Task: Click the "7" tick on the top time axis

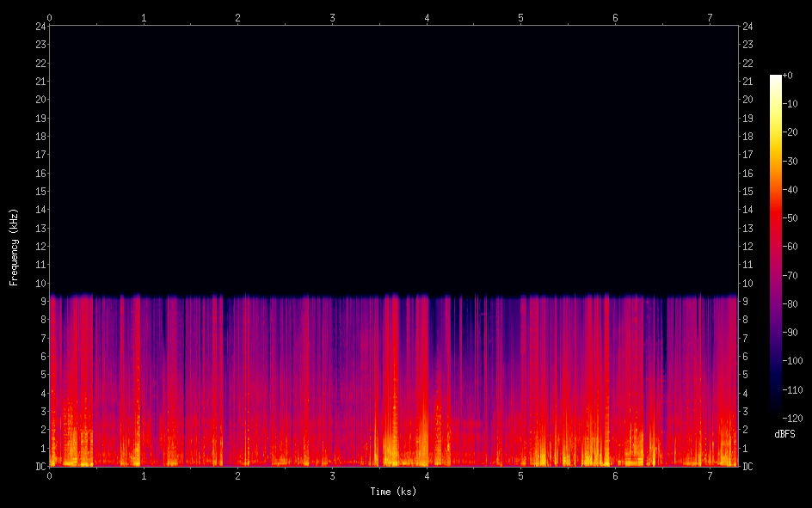Action: (x=710, y=16)
